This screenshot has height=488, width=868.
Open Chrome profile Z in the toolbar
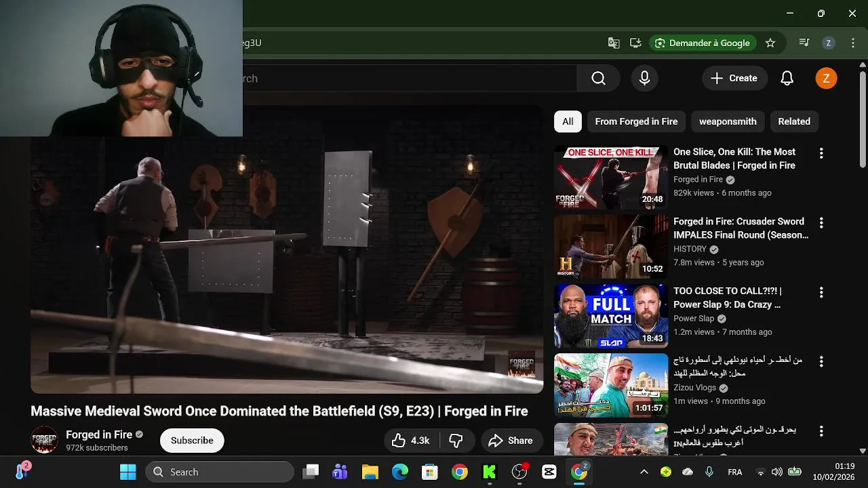828,43
